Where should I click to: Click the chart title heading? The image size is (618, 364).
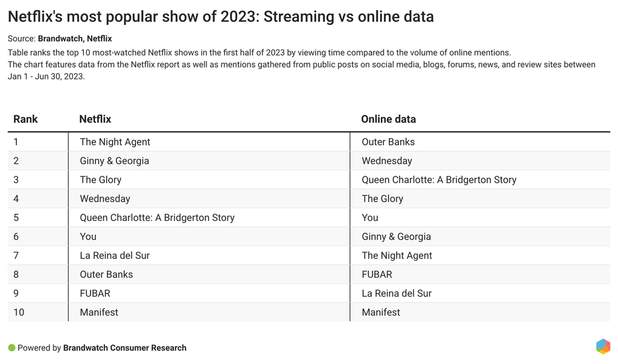point(220,16)
